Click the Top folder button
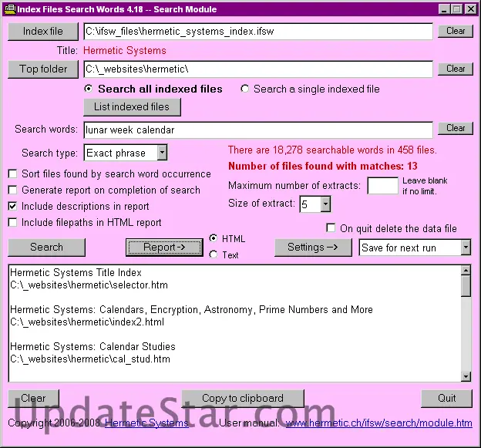The height and width of the screenshot is (448, 481). (43, 69)
